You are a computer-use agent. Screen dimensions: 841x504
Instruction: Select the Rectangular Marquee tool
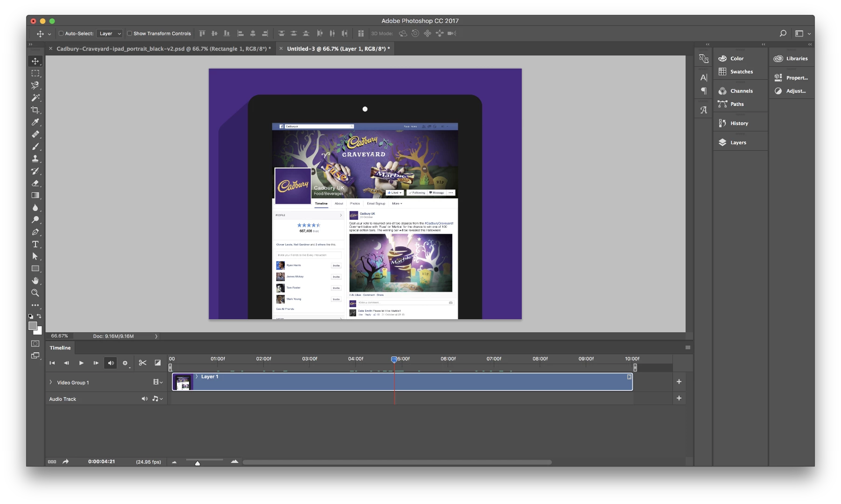point(35,73)
